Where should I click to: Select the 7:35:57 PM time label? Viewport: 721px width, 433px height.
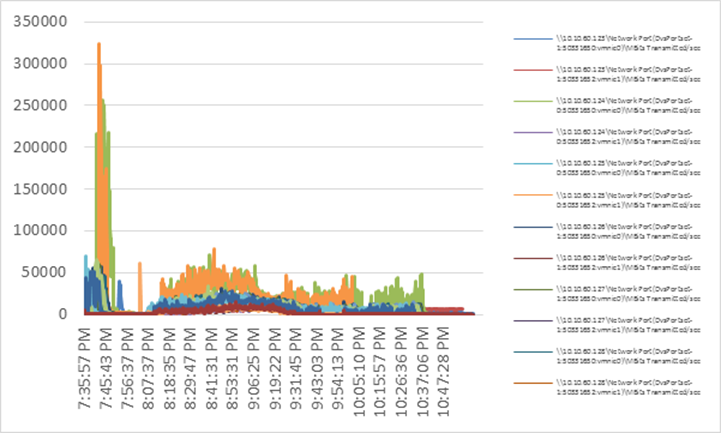tap(85, 368)
